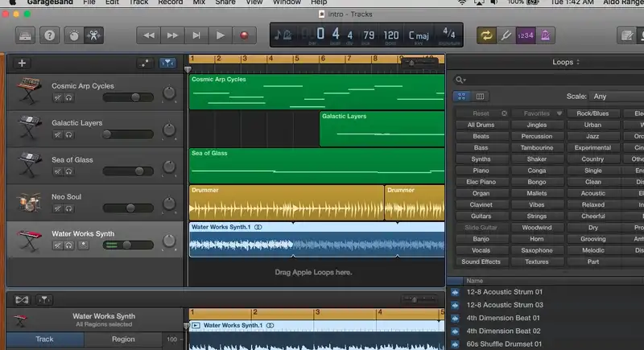Image resolution: width=644 pixels, height=350 pixels.
Task: Click the editor catch playhead button
Action: 44,300
